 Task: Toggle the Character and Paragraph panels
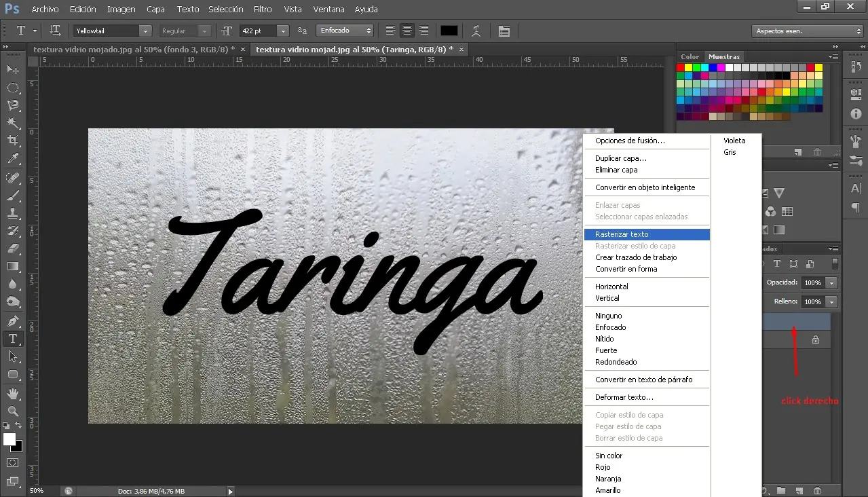pyautogui.click(x=504, y=31)
